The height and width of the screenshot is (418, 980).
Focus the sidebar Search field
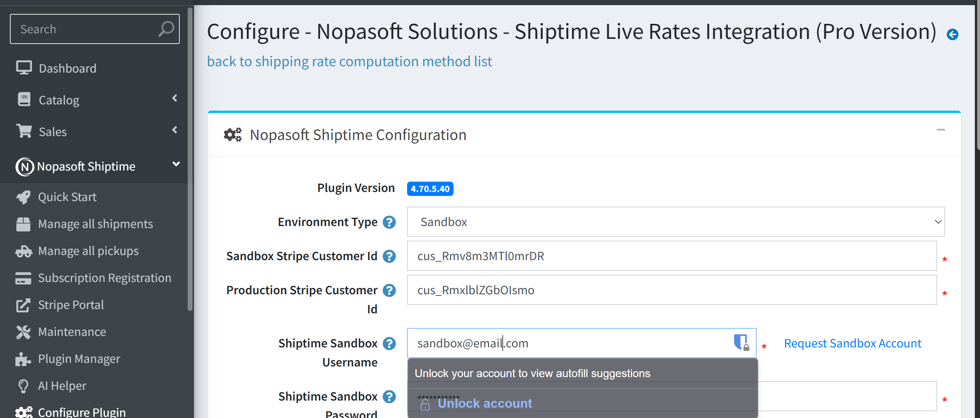click(95, 29)
